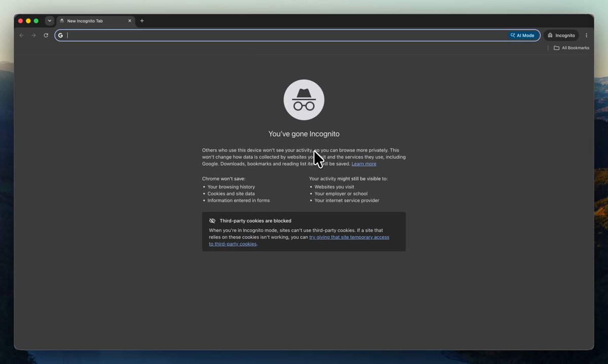Open the Learn more link
608x364 pixels.
click(364, 164)
